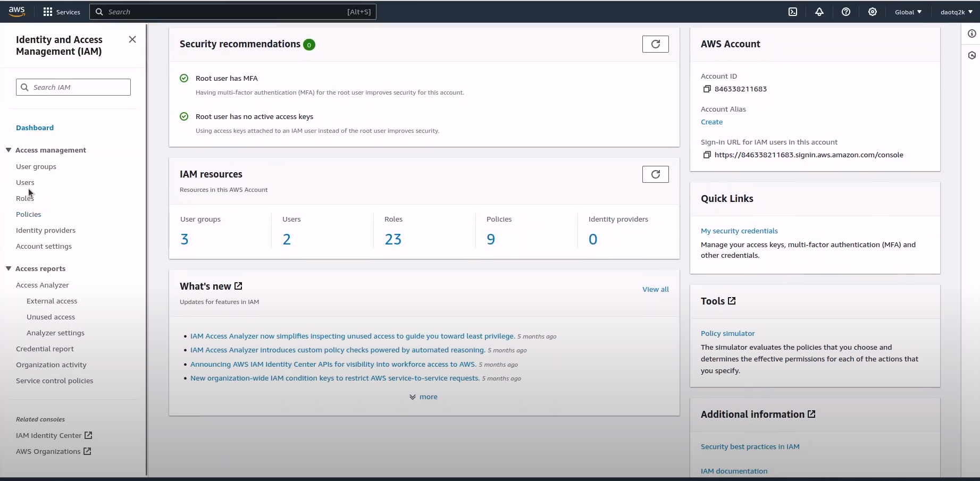This screenshot has height=481, width=980.
Task: Click the external icon next to IAM Identity Center
Action: click(x=88, y=435)
